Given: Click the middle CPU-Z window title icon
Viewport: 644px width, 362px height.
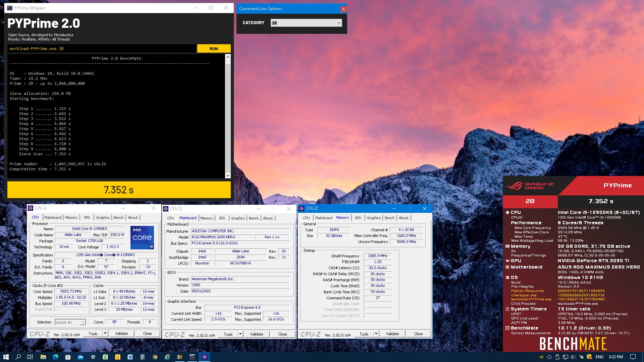Looking at the screenshot, I should pos(166,209).
